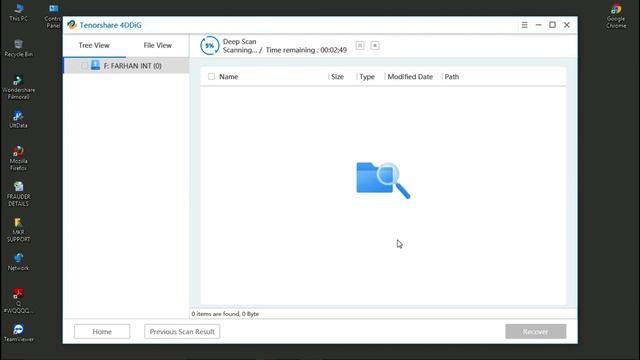Screen dimensions: 640x360
Task: Open FRAUDER DETAILS desktop file
Action: (x=18, y=194)
